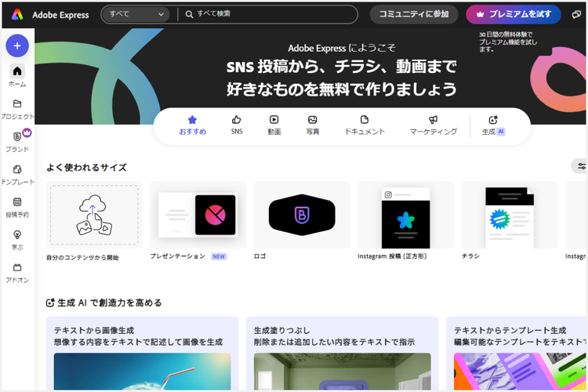Select the マーケティング tab

click(x=433, y=125)
